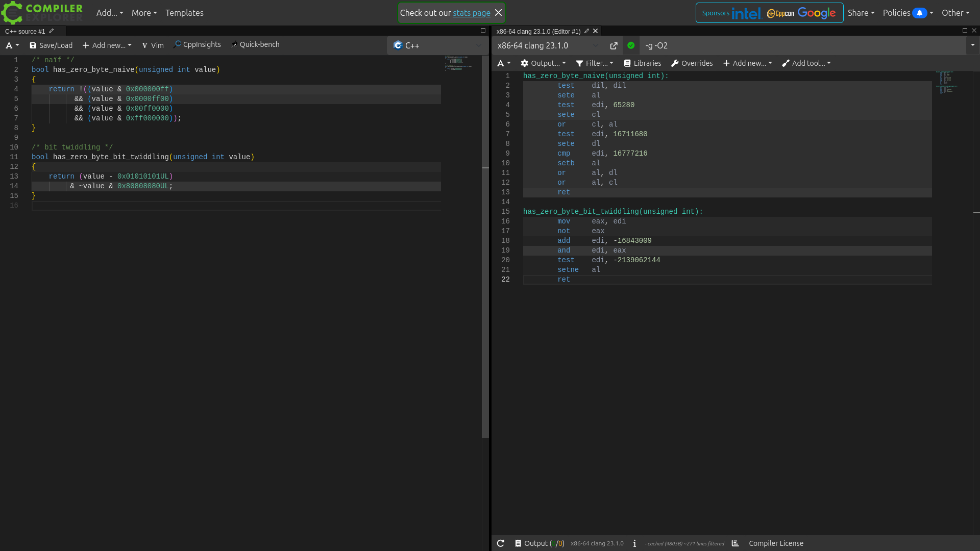Dismiss the stats page notification
This screenshot has height=551, width=980.
click(x=499, y=13)
